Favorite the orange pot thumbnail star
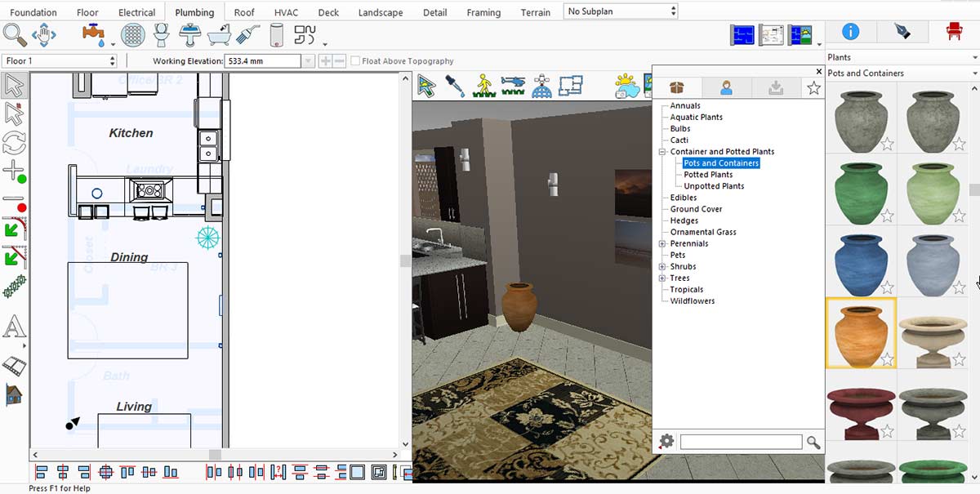Image resolution: width=980 pixels, height=494 pixels. coord(887,359)
